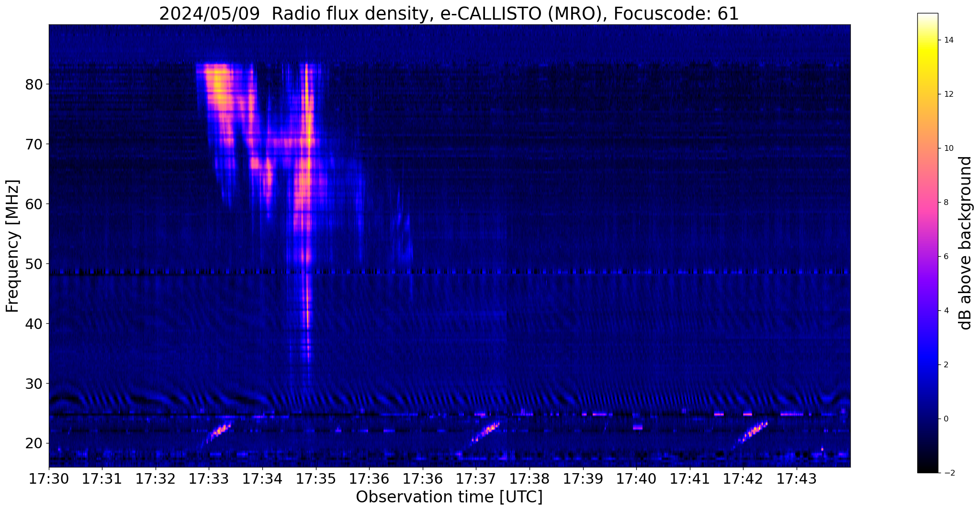Click the 'Frequency [MHz]' y-axis label
Viewport: 980px width, 511px height.
tap(13, 246)
